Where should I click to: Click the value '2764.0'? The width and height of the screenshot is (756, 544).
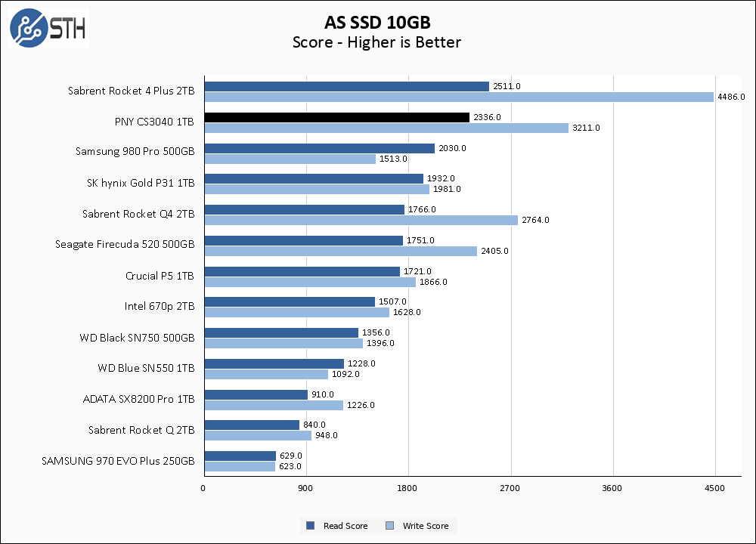535,220
